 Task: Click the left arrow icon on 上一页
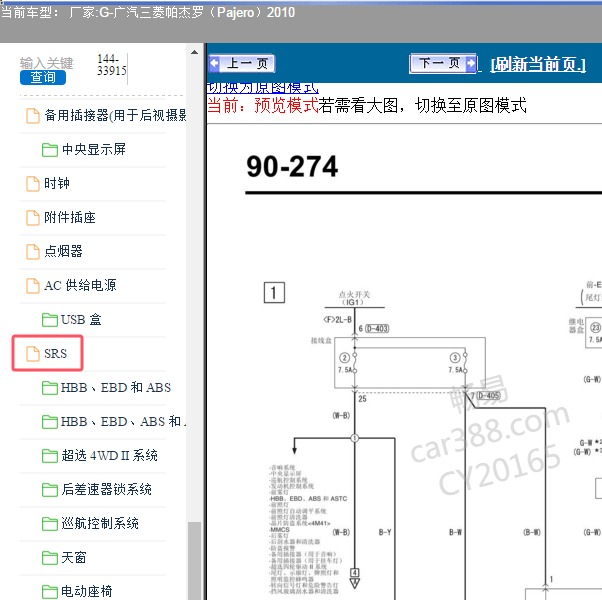[214, 63]
